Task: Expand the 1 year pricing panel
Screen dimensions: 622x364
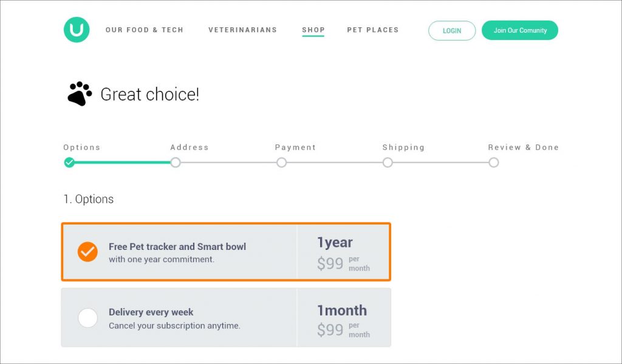Action: point(344,251)
